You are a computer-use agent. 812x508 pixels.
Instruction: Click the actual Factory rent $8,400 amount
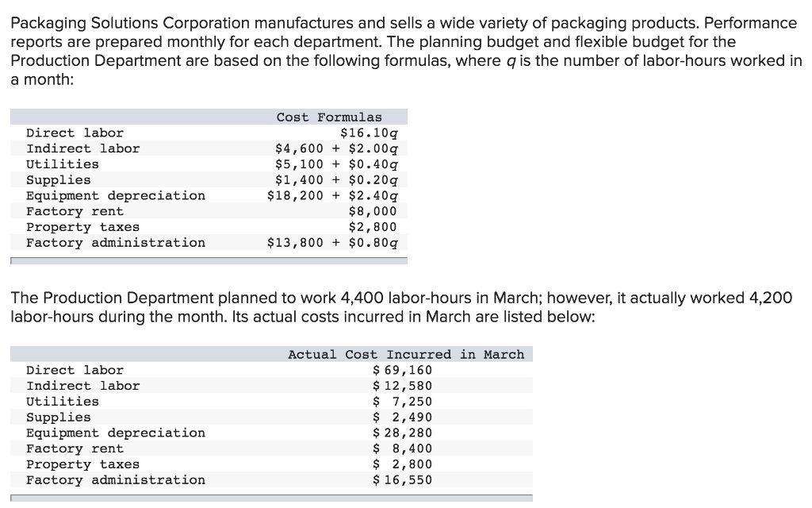[x=402, y=448]
